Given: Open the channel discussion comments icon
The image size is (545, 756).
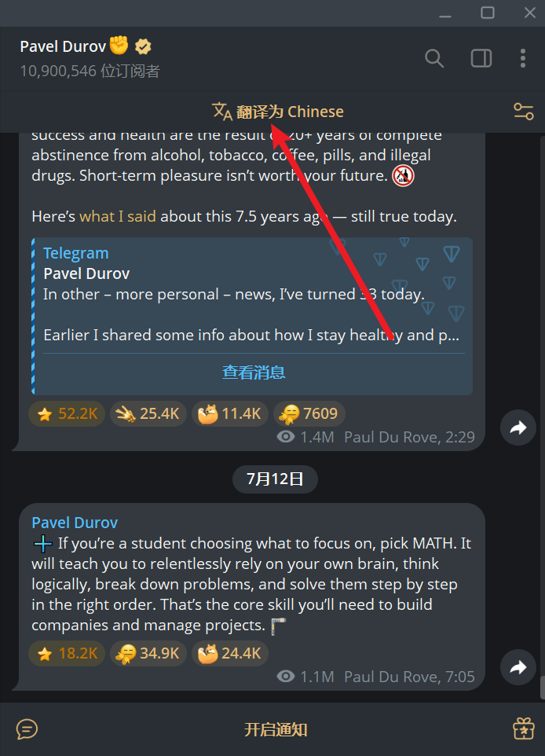Looking at the screenshot, I should pyautogui.click(x=27, y=729).
